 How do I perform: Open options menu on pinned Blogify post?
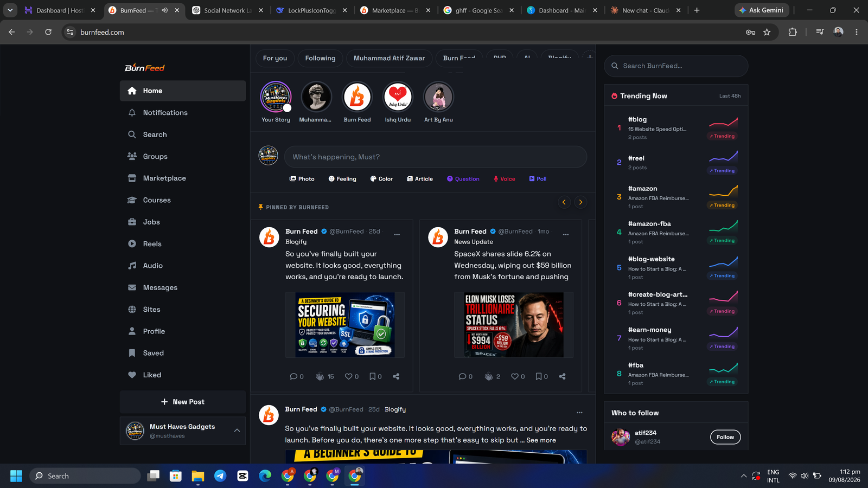coord(397,235)
